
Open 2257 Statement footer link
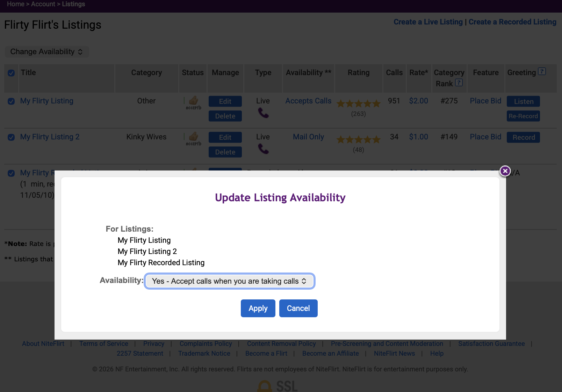(x=140, y=354)
